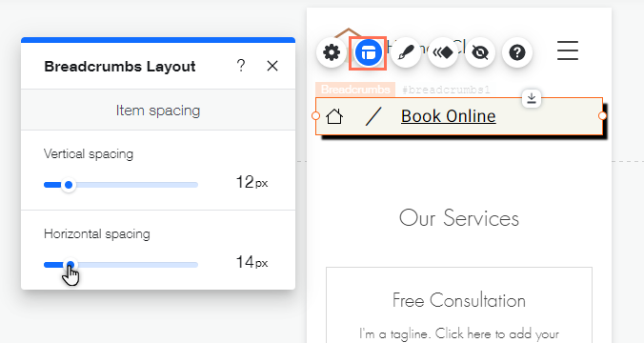The width and height of the screenshot is (644, 343).
Task: Open breadcrumbs settings gear icon
Action: [x=332, y=52]
